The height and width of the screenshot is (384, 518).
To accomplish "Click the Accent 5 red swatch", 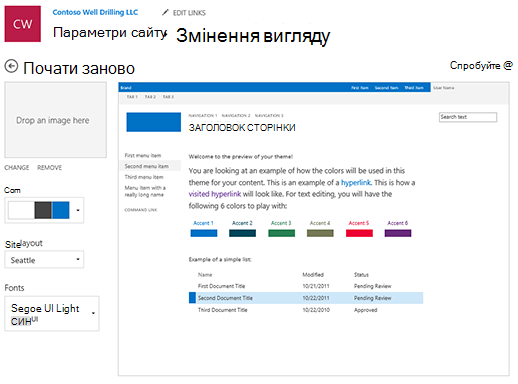I will tap(359, 233).
